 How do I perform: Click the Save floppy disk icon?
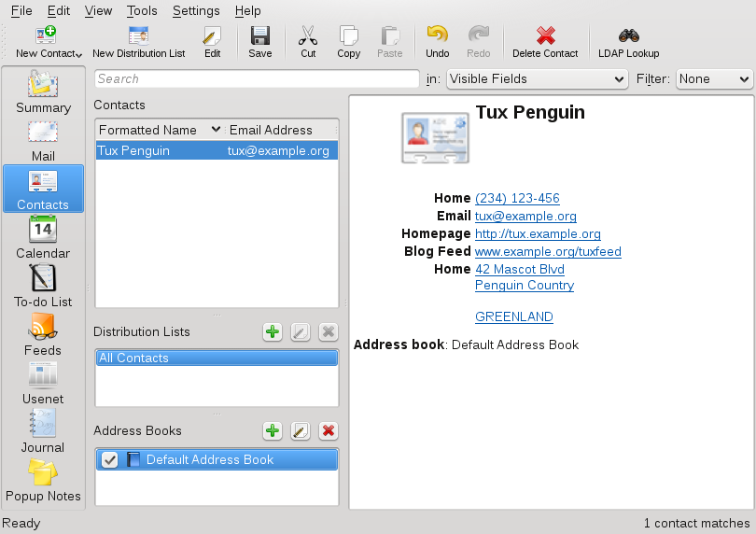(x=260, y=36)
